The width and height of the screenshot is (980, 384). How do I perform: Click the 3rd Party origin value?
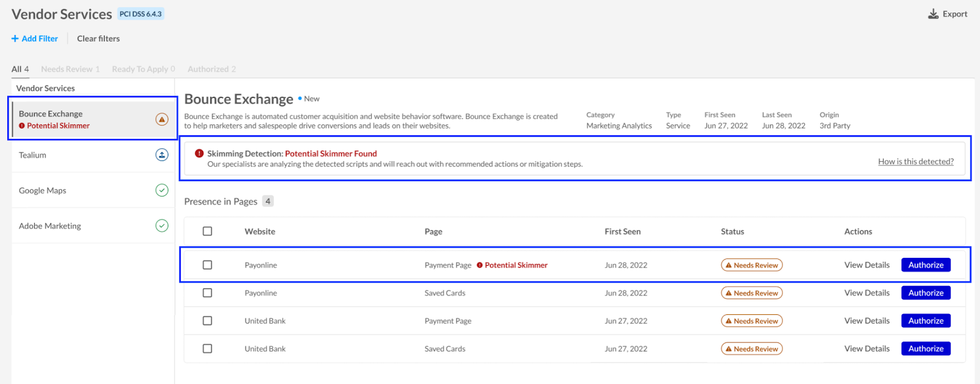[835, 126]
